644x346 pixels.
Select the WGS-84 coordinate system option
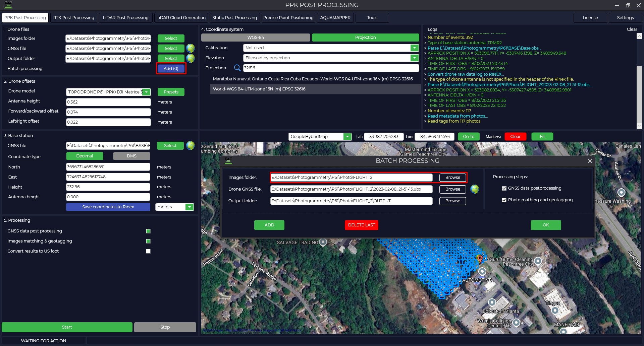pyautogui.click(x=256, y=38)
